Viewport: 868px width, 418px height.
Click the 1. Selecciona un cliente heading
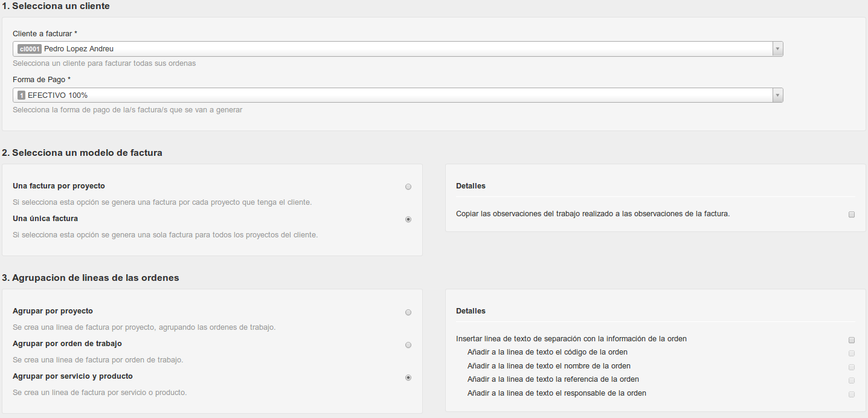(56, 6)
